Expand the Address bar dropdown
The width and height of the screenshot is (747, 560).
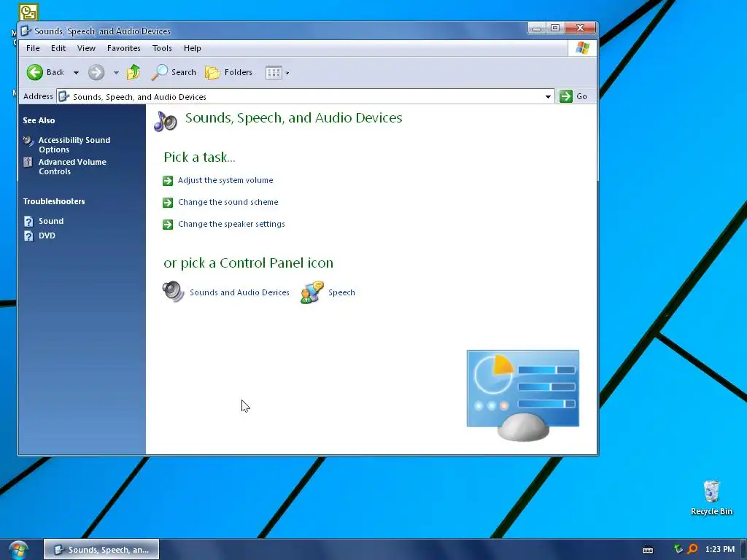548,97
